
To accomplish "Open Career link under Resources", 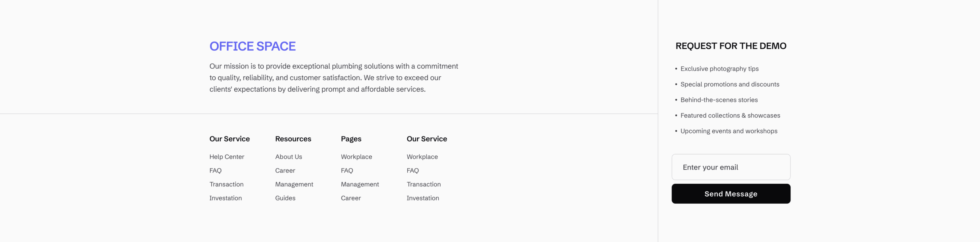I will pyautogui.click(x=285, y=171).
